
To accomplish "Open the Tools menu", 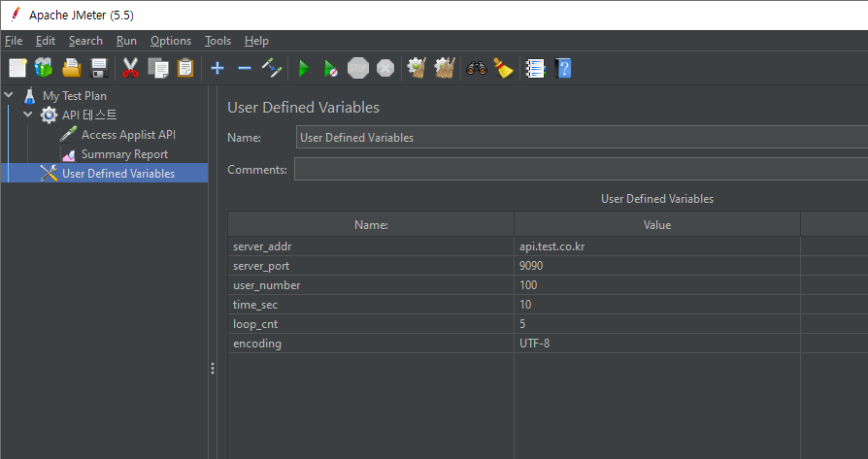I will point(217,41).
